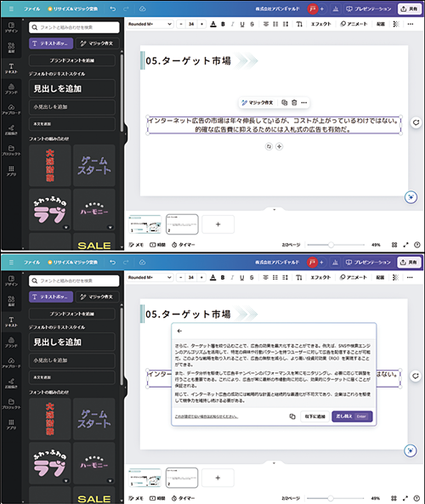Screen dimensions: 425x504
Task: Open ファイル menu in upper Canva window
Action: (31, 9)
